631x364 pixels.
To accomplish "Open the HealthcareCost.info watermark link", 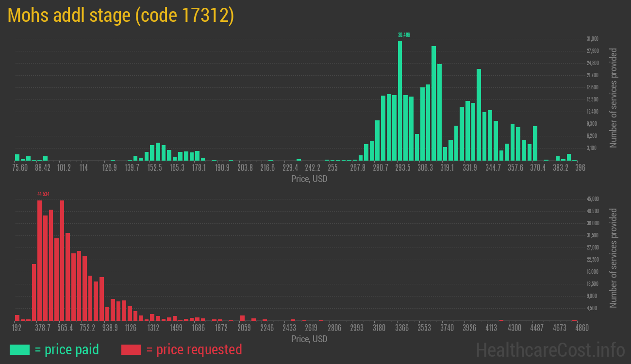I will (x=550, y=349).
